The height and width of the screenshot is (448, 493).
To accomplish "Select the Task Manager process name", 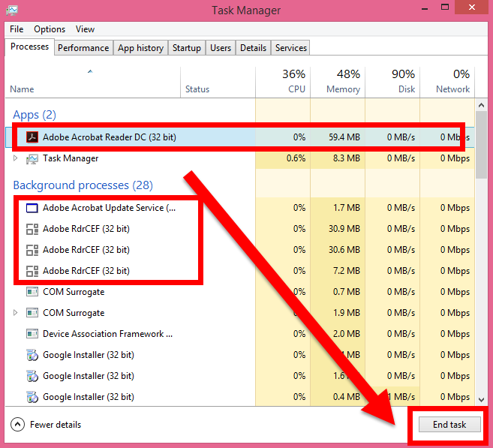I will [71, 158].
